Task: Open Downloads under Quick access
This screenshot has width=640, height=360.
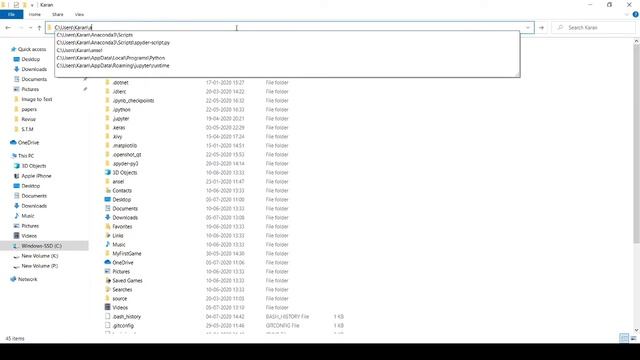Action: click(34, 69)
